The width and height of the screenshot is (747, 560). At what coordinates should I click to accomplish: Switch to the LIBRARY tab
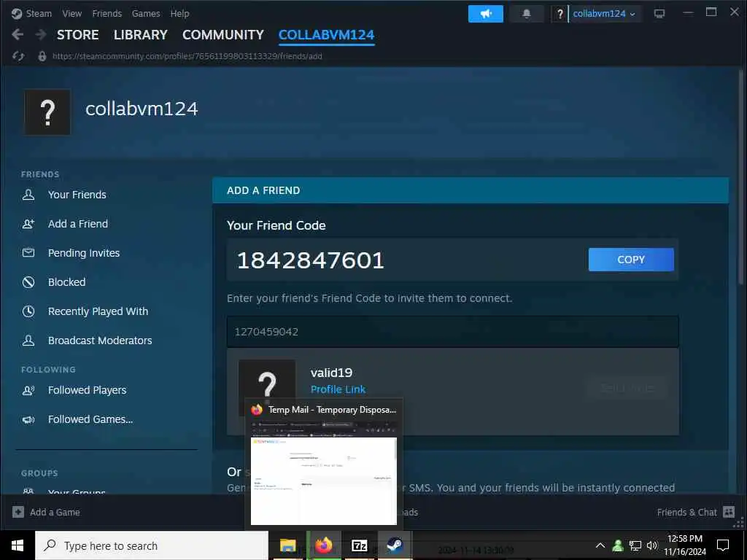[141, 35]
